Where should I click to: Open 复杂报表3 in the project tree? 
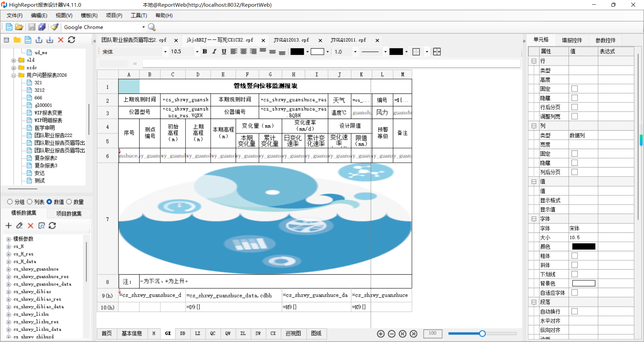coord(46,165)
